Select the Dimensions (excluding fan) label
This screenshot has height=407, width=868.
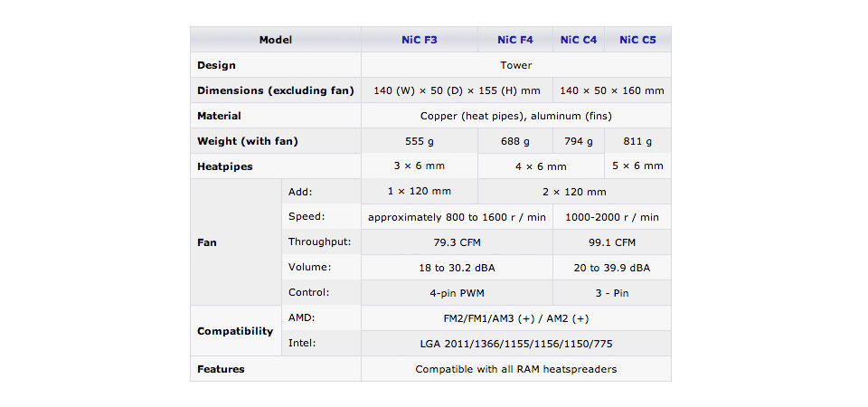click(276, 90)
